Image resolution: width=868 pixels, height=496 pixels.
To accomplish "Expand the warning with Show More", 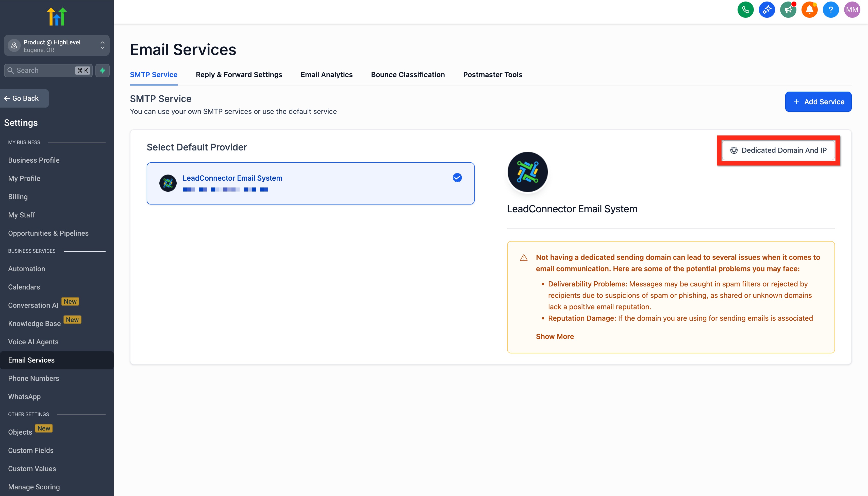I will point(555,336).
